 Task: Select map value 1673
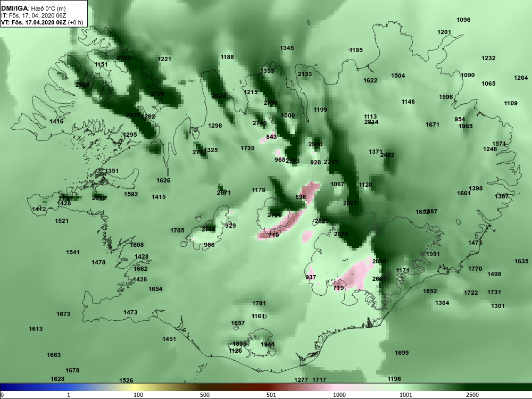pyautogui.click(x=63, y=314)
